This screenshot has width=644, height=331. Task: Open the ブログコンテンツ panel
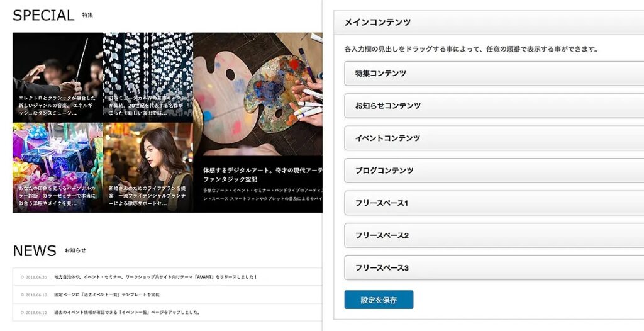(x=494, y=171)
